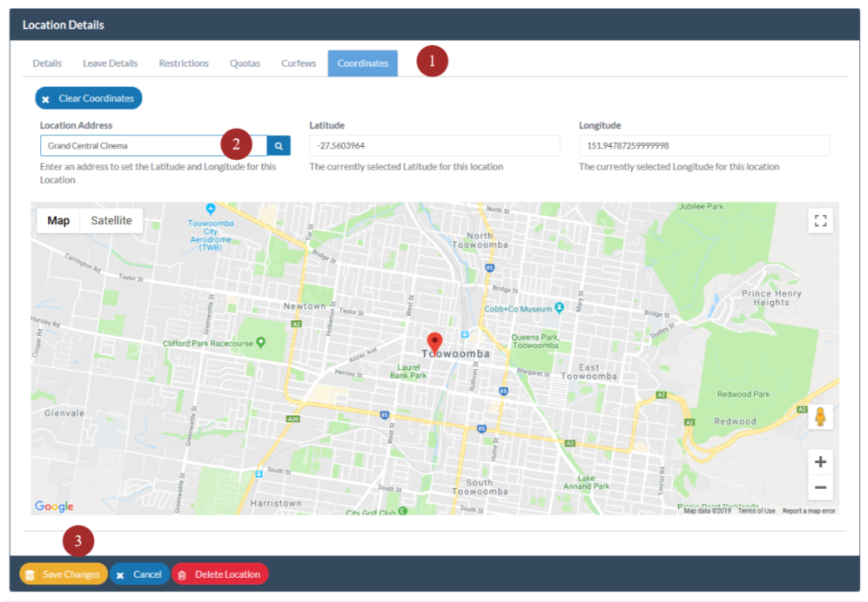
Task: Click the Lake Annand Park label
Action: [x=586, y=482]
